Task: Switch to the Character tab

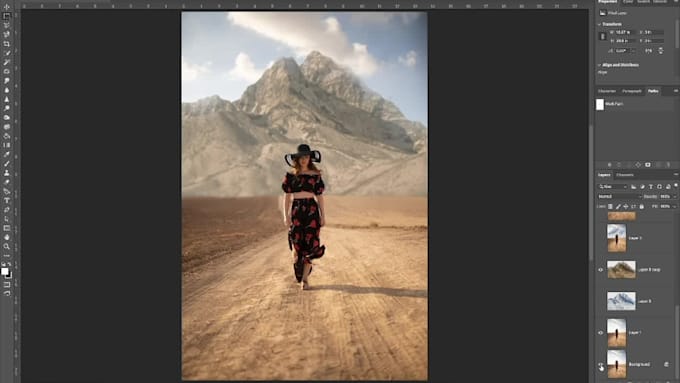Action: coord(607,91)
